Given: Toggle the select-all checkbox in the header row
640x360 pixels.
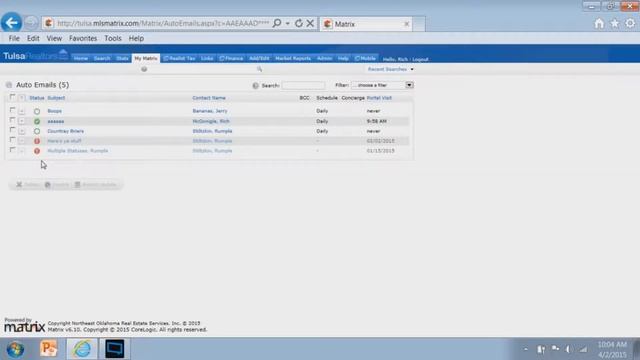Looking at the screenshot, I should pos(12,97).
